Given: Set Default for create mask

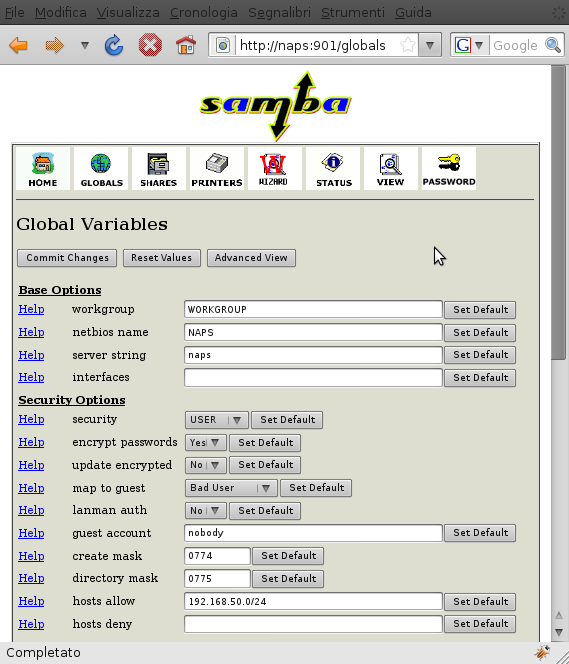Looking at the screenshot, I should (x=288, y=556).
